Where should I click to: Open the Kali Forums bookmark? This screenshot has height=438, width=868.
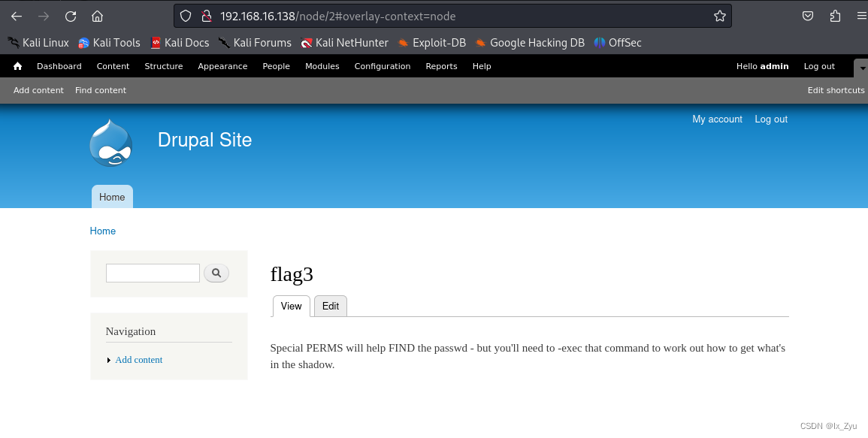255,43
